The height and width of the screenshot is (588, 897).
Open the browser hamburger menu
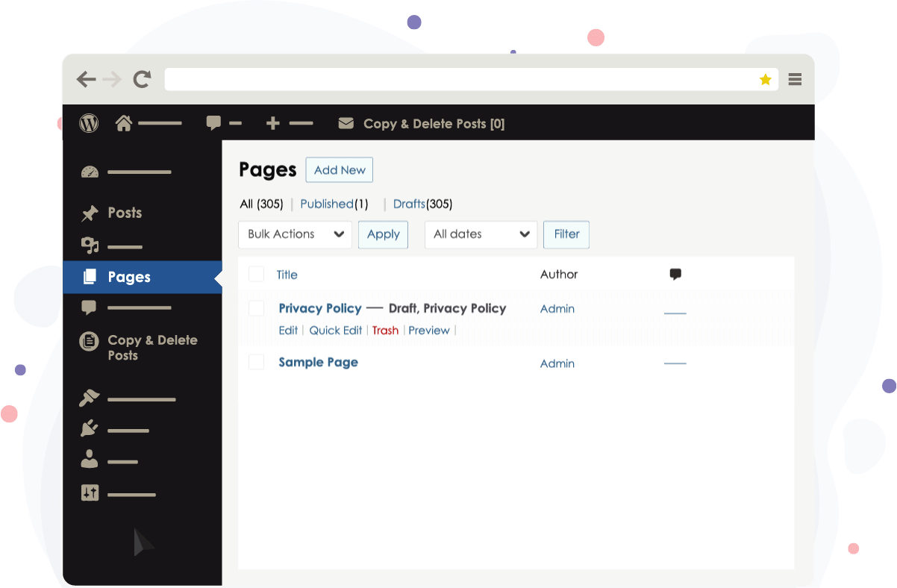(x=795, y=79)
